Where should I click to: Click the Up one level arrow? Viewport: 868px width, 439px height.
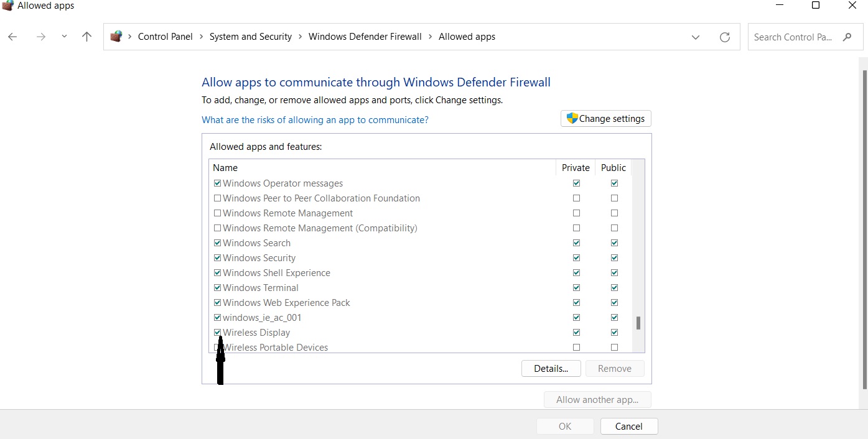87,37
